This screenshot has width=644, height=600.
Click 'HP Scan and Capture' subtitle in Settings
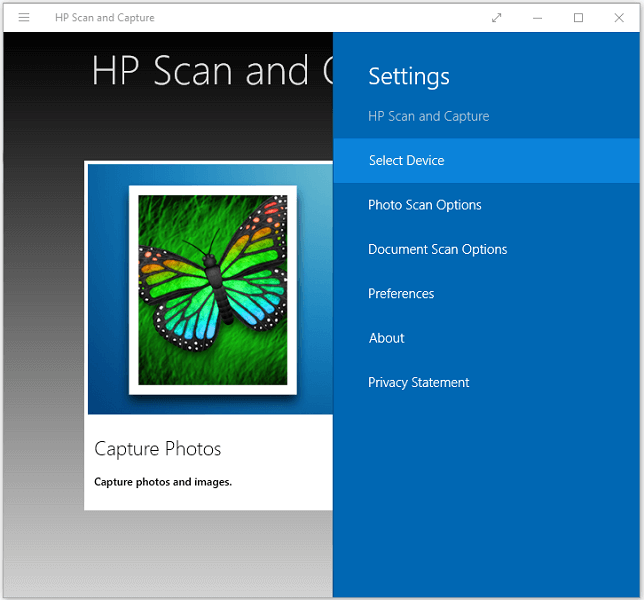coord(428,116)
